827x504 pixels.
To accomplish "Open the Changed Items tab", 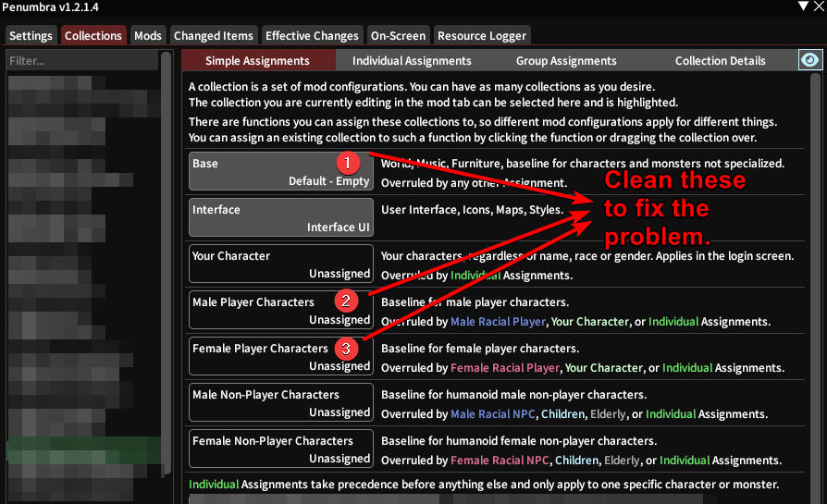I will 213,36.
